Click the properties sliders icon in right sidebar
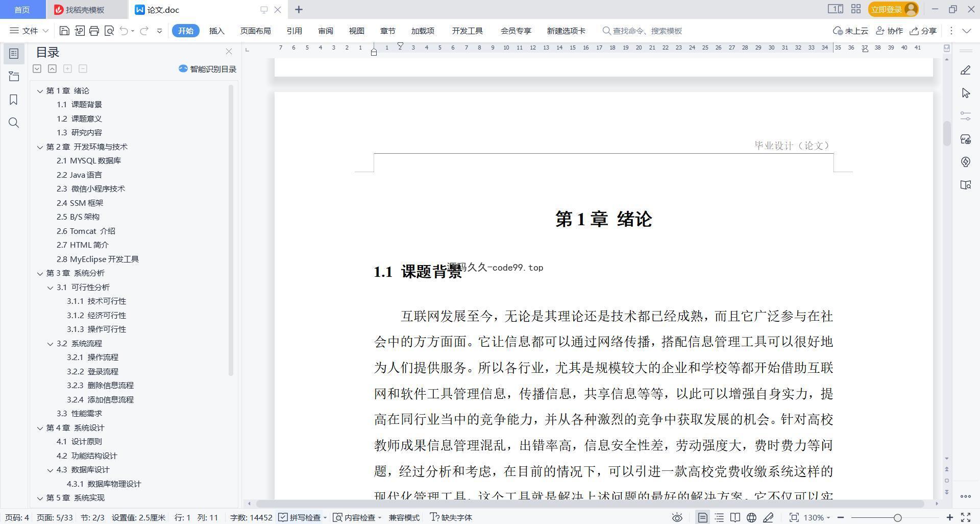 (x=965, y=116)
